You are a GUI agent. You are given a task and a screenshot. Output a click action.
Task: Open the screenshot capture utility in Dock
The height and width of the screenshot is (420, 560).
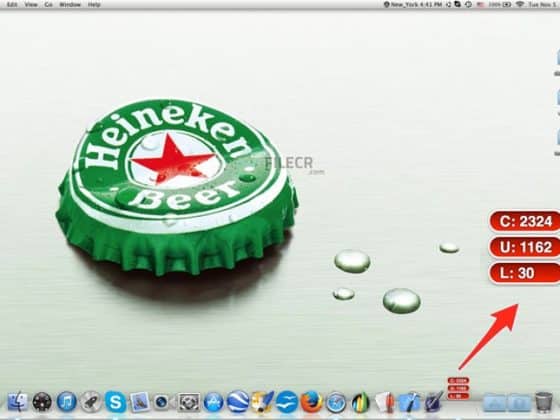(189, 402)
